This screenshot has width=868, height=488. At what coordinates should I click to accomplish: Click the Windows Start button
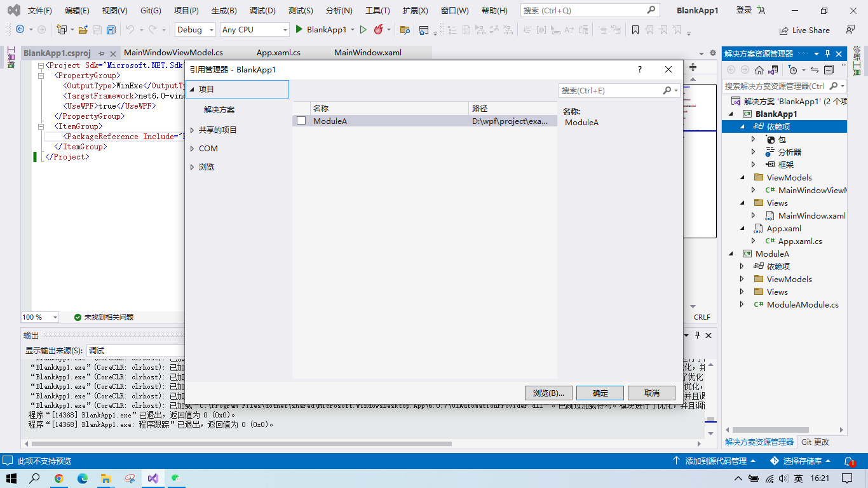[11, 478]
